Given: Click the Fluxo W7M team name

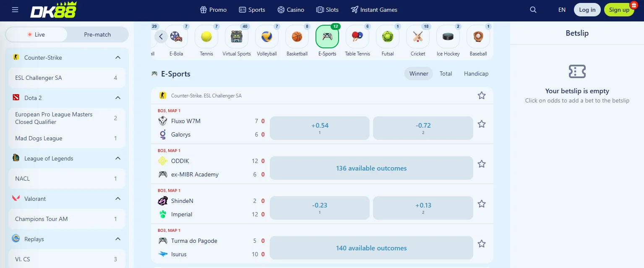Looking at the screenshot, I should pyautogui.click(x=186, y=121).
